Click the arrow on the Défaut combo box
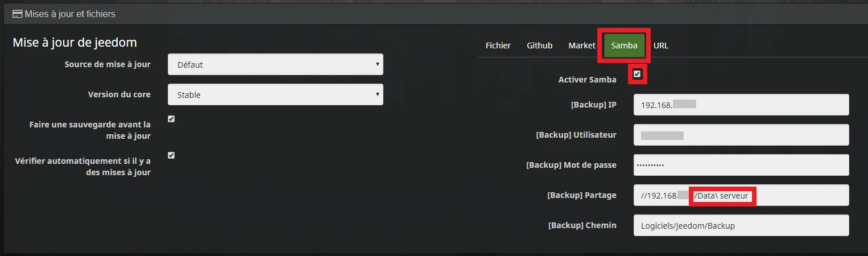The image size is (868, 256). point(377,64)
